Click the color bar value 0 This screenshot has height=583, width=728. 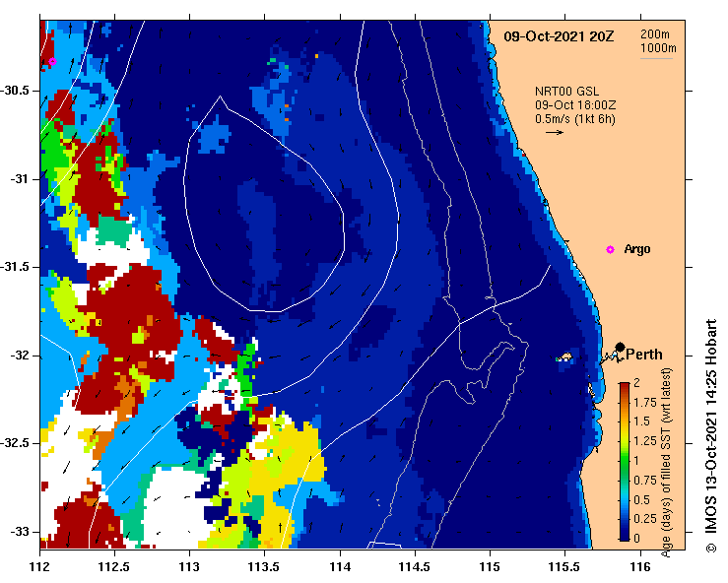[636, 538]
